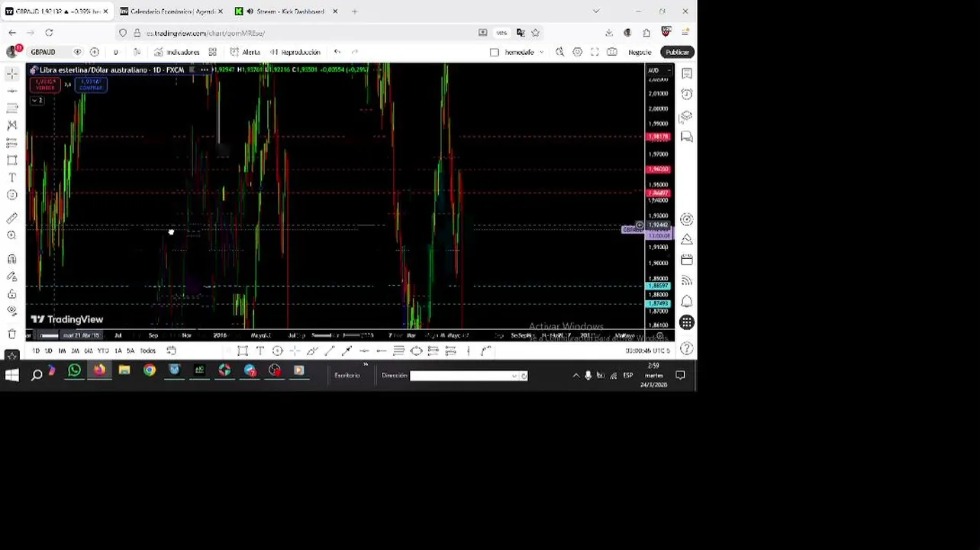The height and width of the screenshot is (550, 980).
Task: Open the Indicadores button
Action: [x=177, y=52]
